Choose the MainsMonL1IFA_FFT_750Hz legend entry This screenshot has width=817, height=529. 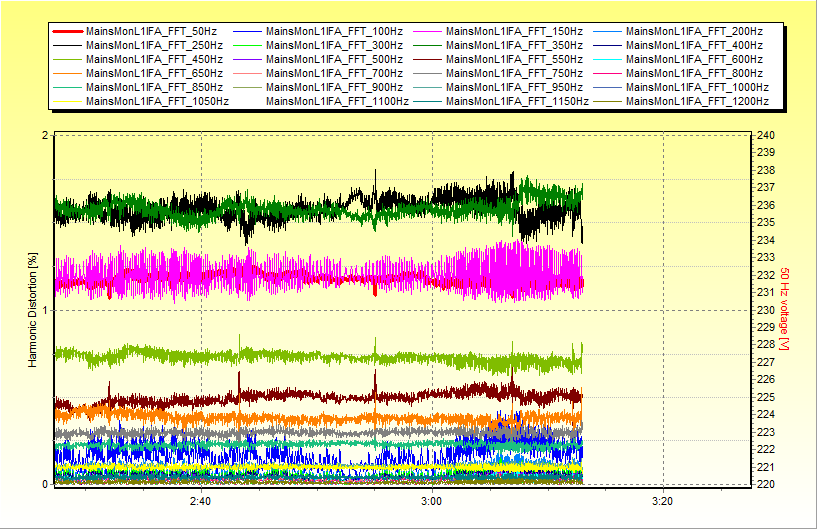click(x=514, y=74)
